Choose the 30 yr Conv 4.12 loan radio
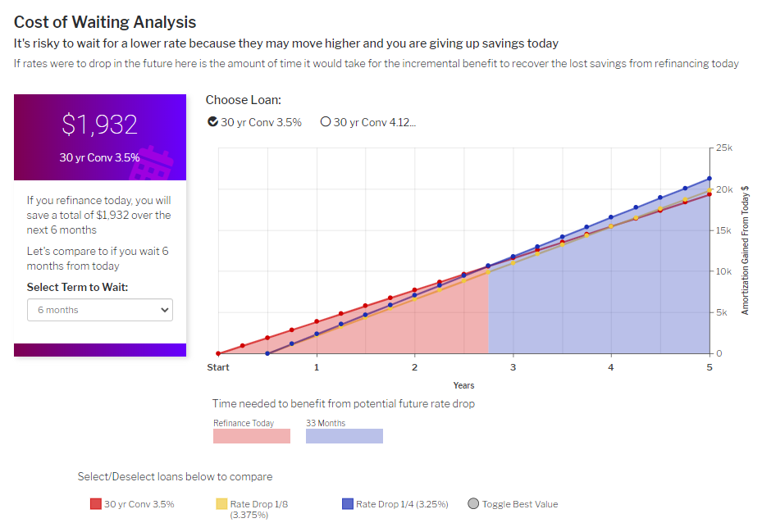This screenshot has width=762, height=532. click(x=326, y=122)
